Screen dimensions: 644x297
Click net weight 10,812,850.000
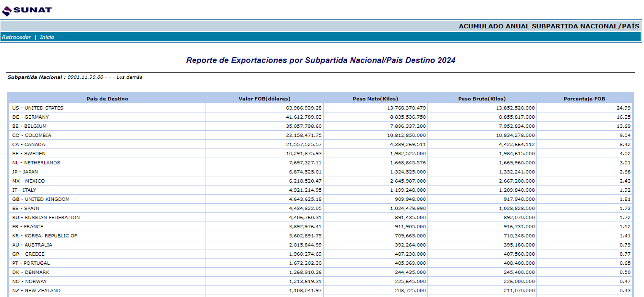pos(407,136)
